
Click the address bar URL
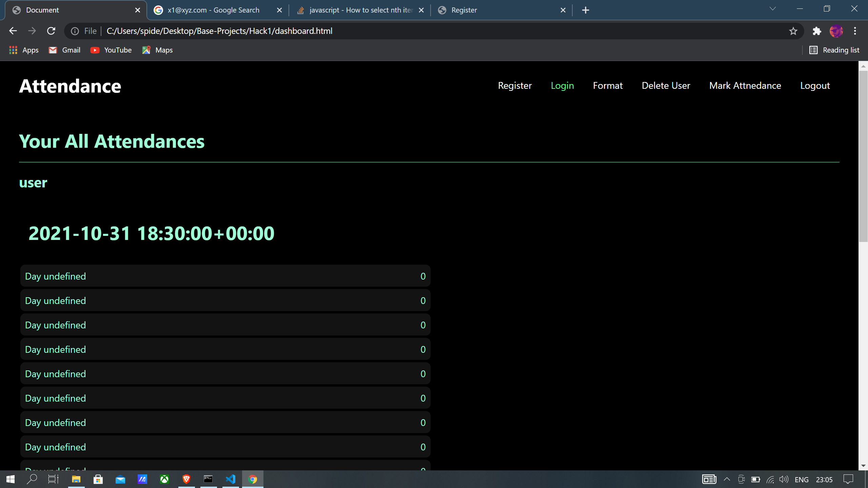point(219,31)
